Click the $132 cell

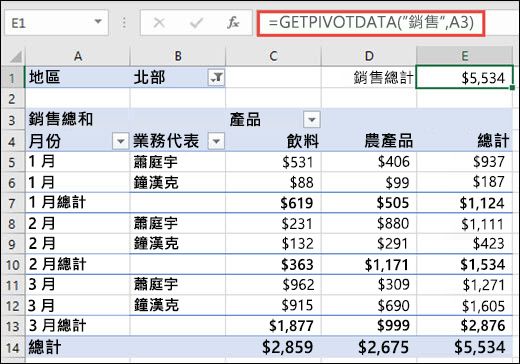(273, 244)
